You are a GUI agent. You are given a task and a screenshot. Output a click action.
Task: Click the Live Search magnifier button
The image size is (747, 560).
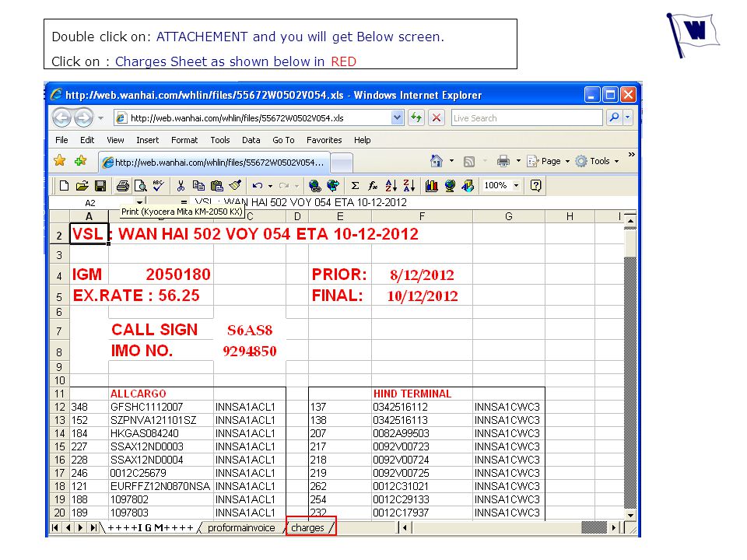coord(614,117)
